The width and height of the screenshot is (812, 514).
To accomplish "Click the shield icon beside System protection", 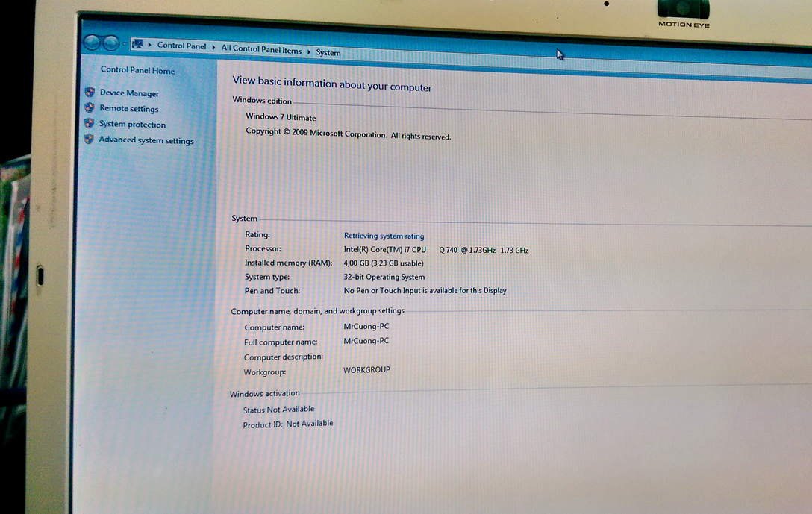I will click(x=89, y=122).
